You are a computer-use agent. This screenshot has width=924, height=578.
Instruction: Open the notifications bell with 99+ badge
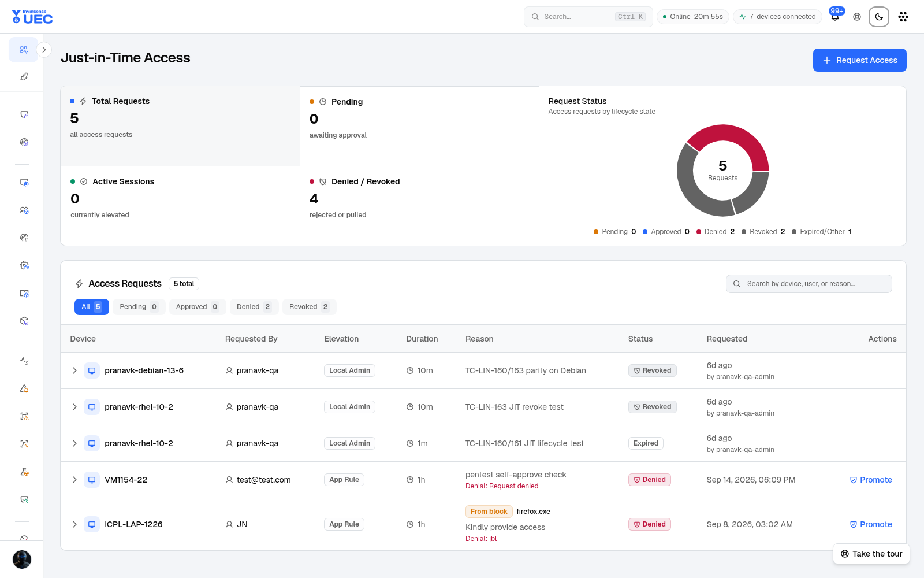coord(835,16)
